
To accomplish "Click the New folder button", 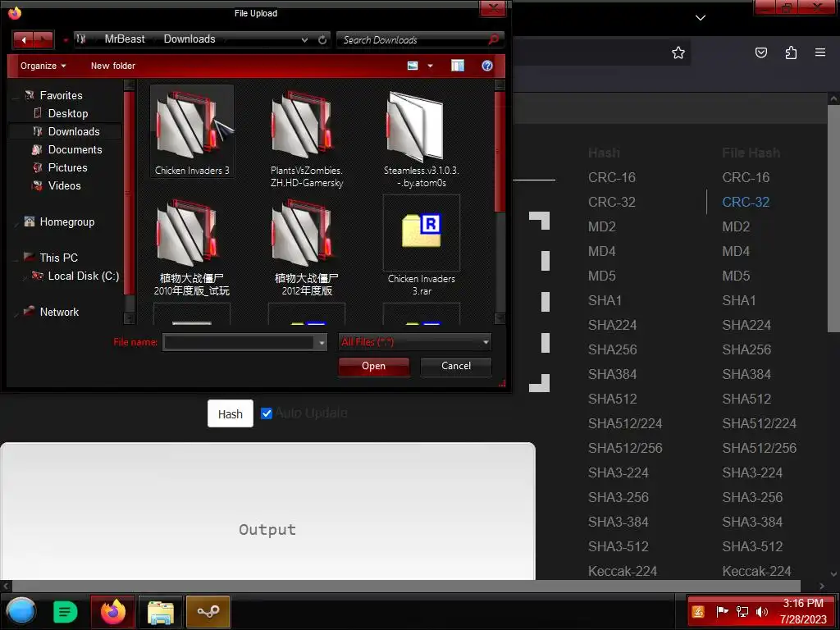I will [x=113, y=66].
